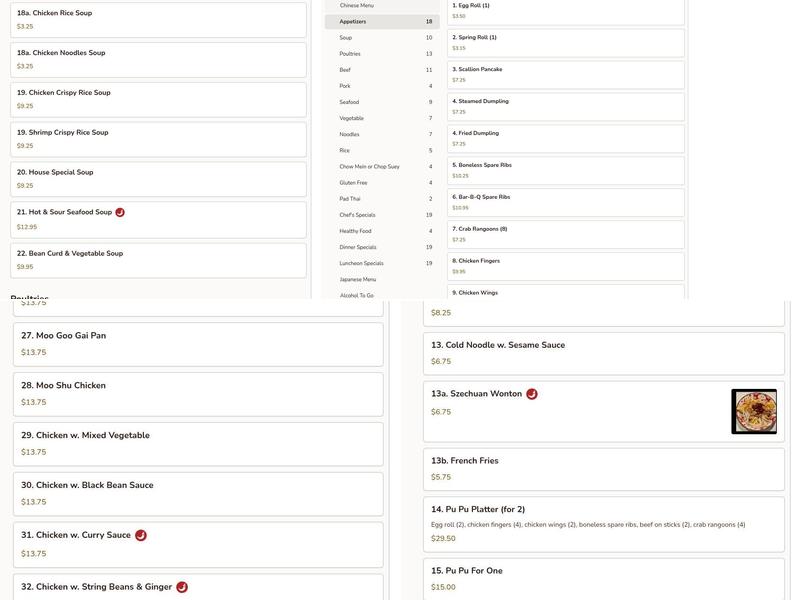The height and width of the screenshot is (600, 800).
Task: Open the French Fries menu item
Action: tap(603, 470)
